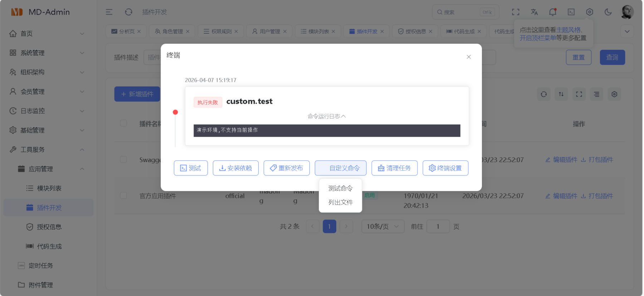The width and height of the screenshot is (644, 296).
Task: Open 终端设置 button
Action: [x=445, y=168]
